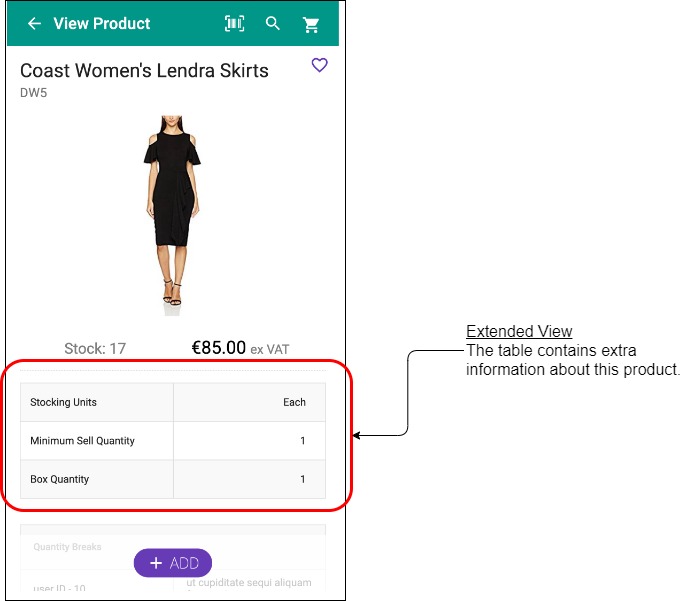Select the Stocking Units row
Screen dimensions: 695x601
coord(173,402)
